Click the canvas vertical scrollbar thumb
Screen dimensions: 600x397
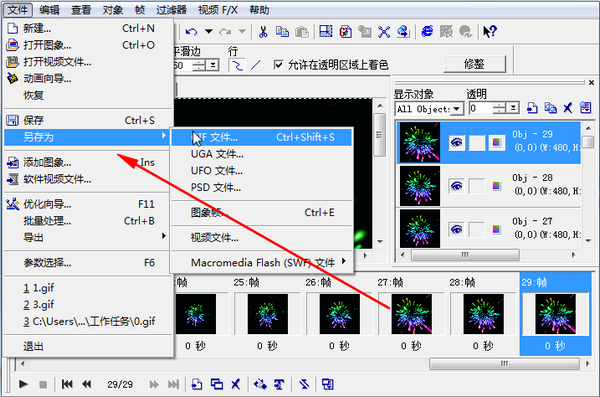(380, 135)
